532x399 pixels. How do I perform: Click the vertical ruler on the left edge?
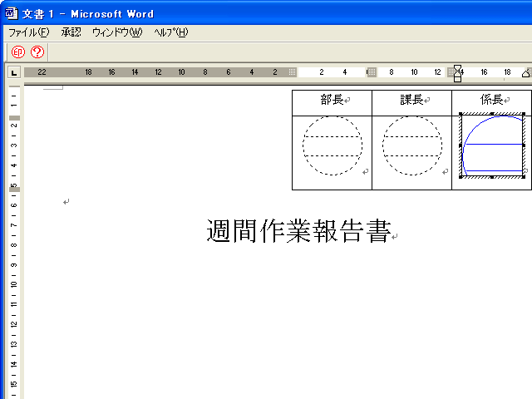point(13,249)
